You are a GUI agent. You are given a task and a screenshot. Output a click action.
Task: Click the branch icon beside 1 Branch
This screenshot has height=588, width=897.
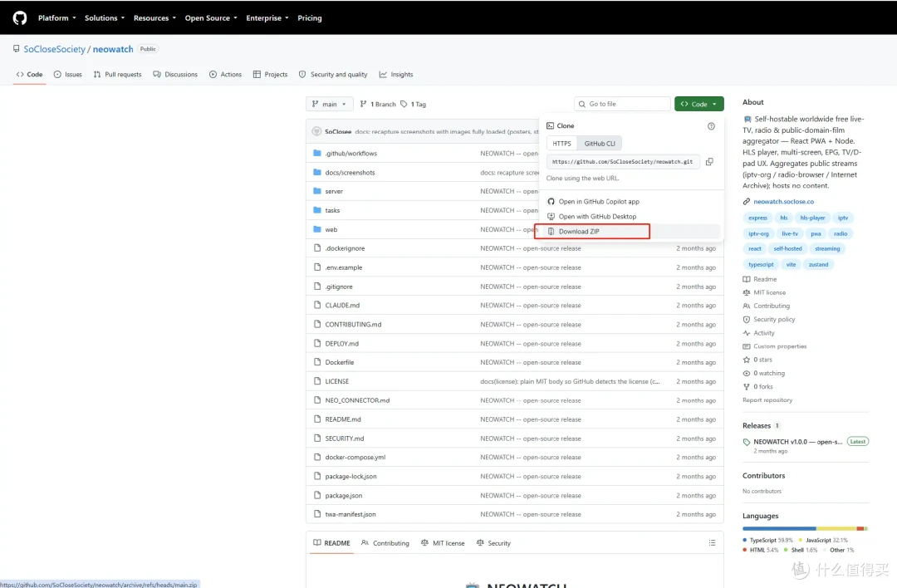coord(363,104)
